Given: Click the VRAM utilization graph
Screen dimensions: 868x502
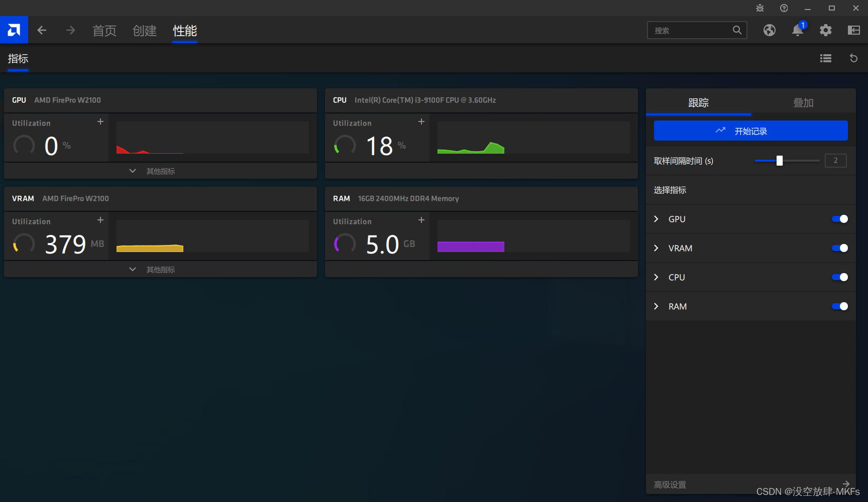Looking at the screenshot, I should (212, 235).
